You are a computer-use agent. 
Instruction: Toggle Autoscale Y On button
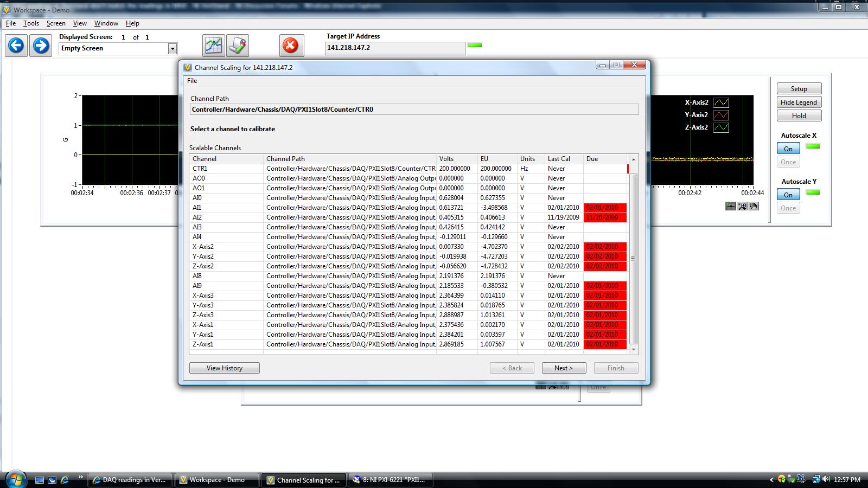[788, 195]
